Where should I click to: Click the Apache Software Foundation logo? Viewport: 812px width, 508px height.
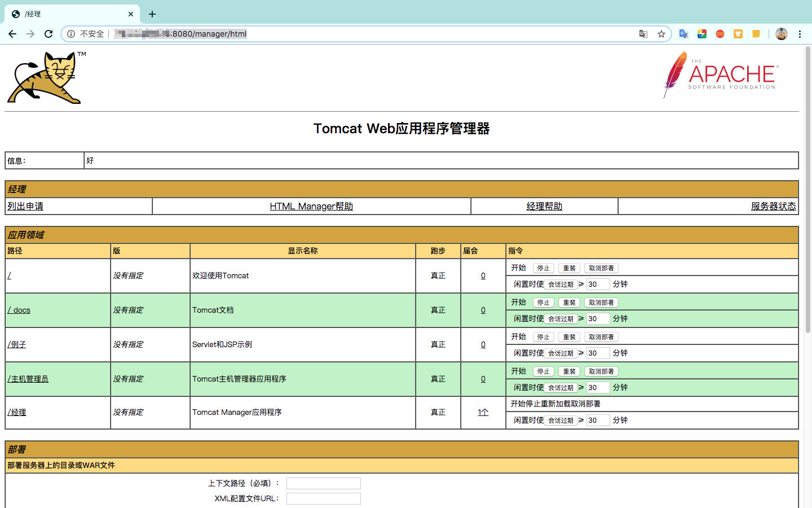(721, 75)
